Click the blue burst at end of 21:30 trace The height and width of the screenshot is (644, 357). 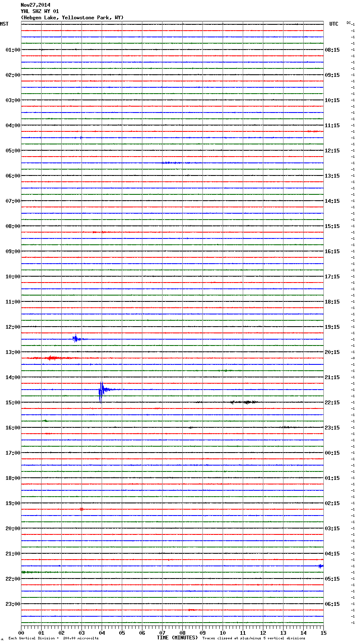click(x=321, y=566)
